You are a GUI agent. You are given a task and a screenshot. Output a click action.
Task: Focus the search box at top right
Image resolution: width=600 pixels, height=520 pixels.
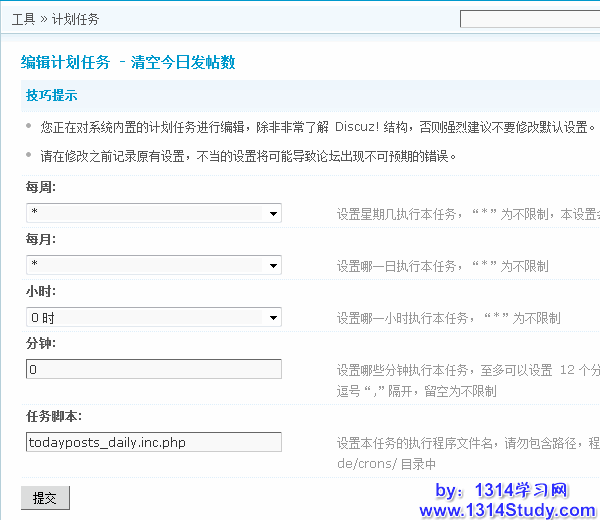[530, 19]
